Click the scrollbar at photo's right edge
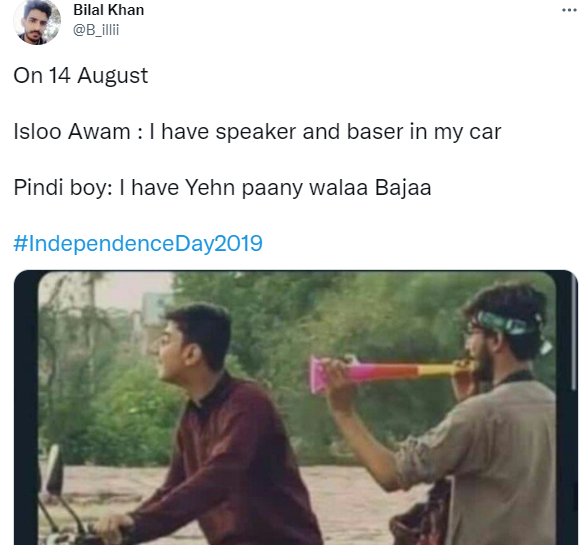Image resolution: width=582 pixels, height=545 pixels. click(574, 334)
